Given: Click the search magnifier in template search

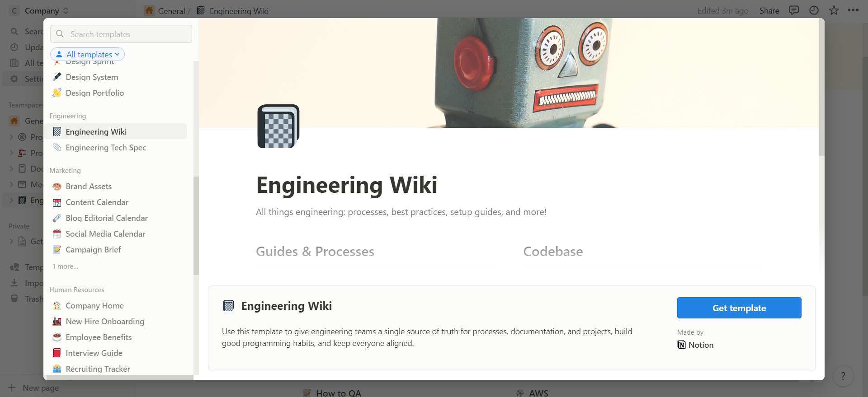Looking at the screenshot, I should (60, 34).
